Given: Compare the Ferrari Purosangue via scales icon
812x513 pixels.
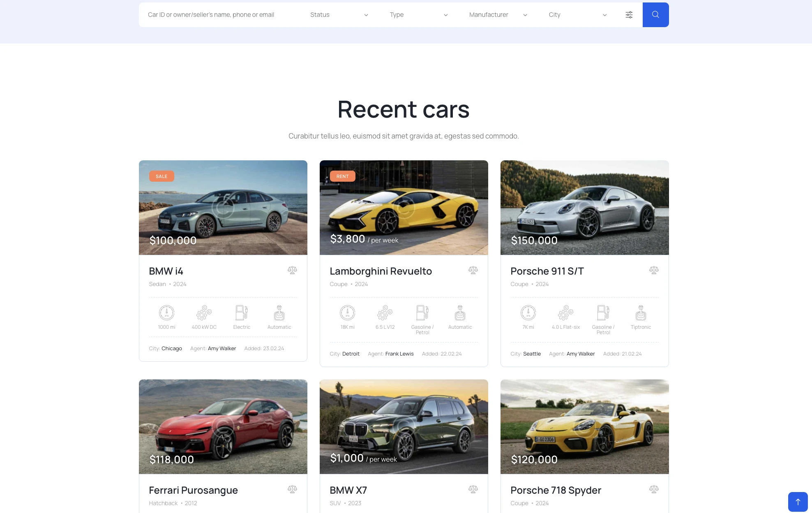Looking at the screenshot, I should pos(292,489).
